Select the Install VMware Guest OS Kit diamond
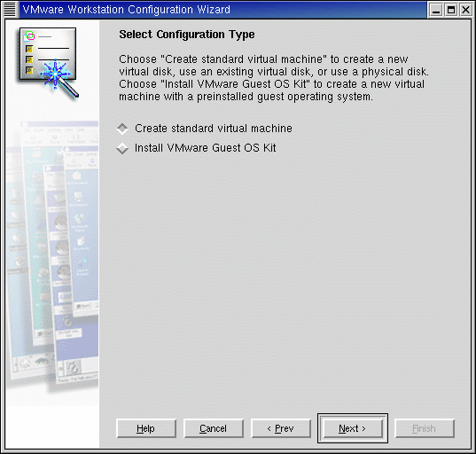Image resolution: width=476 pixels, height=454 pixels. (122, 148)
